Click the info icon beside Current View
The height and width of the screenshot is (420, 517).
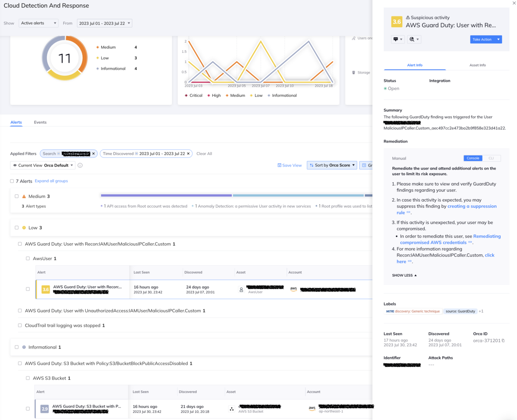pos(80,165)
